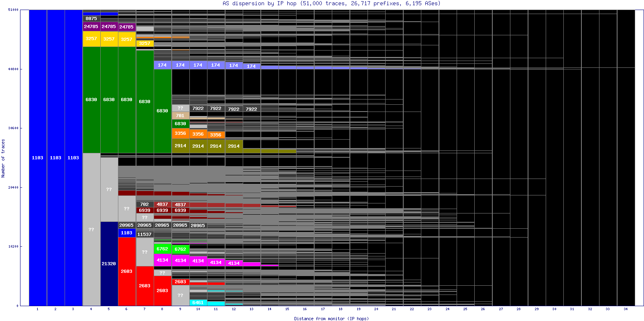Click the bright green 6762 block in hop 9 column
644x321 pixels.
(180, 249)
